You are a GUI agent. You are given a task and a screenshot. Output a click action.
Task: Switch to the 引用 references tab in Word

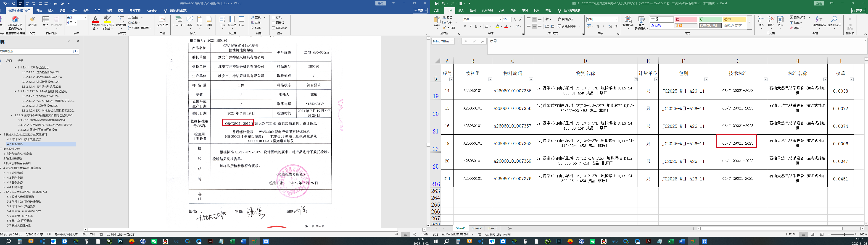pos(97,10)
